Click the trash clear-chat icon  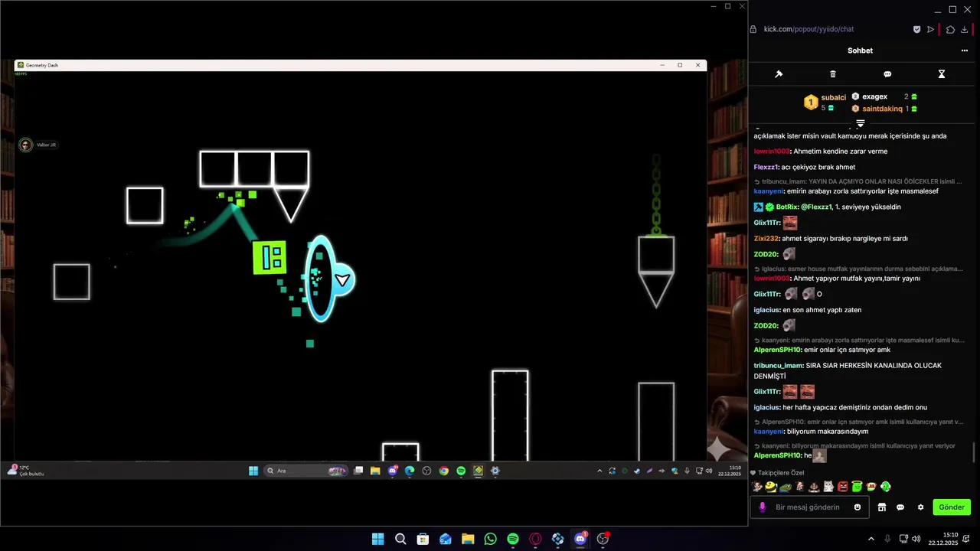(833, 74)
